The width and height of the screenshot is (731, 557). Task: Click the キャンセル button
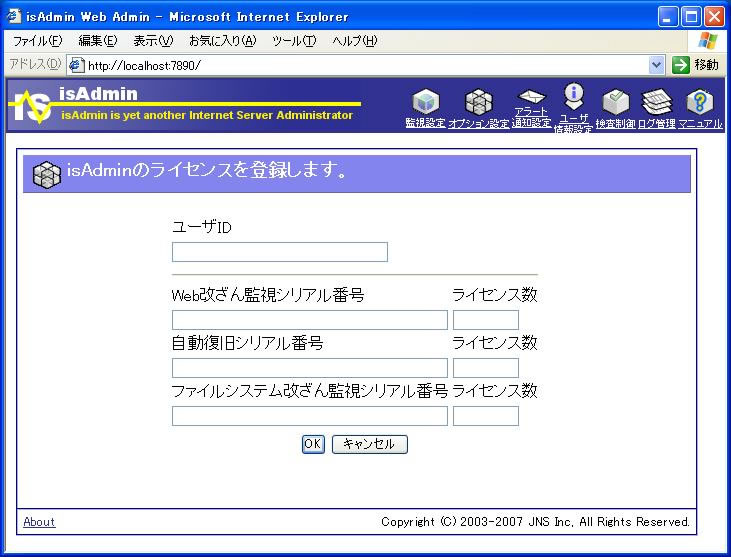pyautogui.click(x=369, y=444)
